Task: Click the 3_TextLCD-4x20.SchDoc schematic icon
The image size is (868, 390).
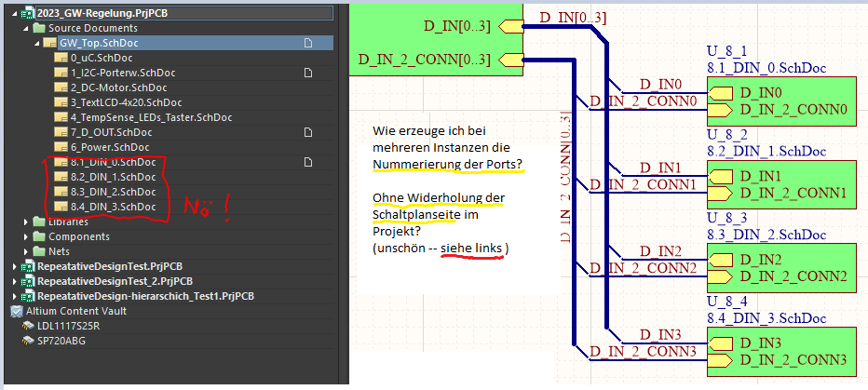Action: 60,102
